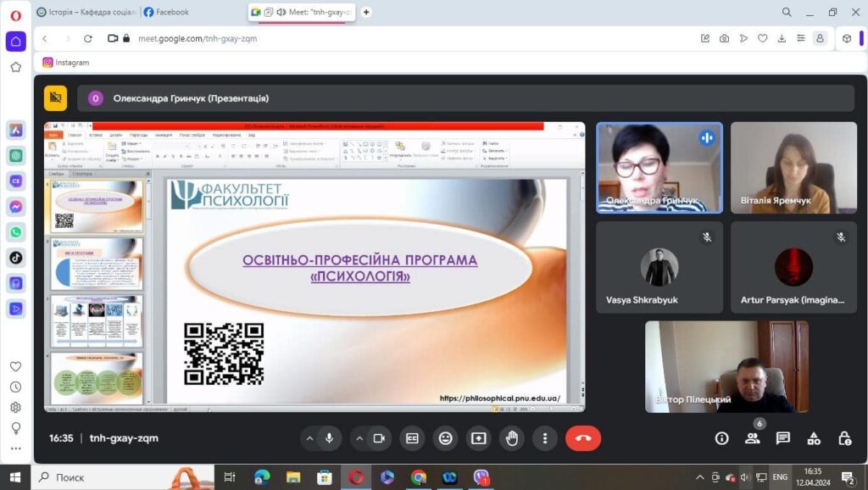Raise hand in the meeting

pyautogui.click(x=512, y=438)
